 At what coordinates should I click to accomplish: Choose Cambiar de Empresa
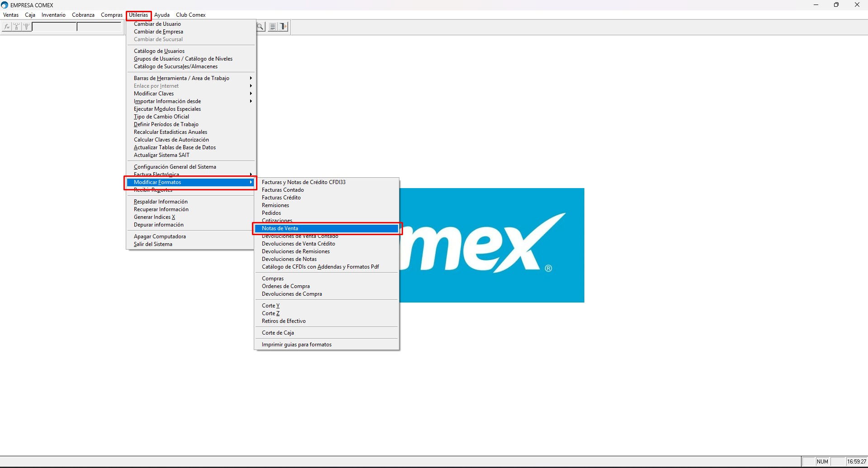tap(191, 32)
